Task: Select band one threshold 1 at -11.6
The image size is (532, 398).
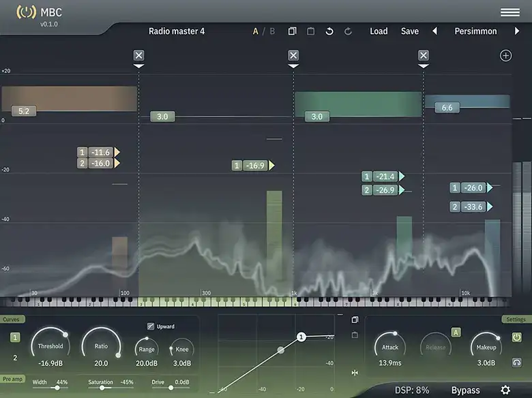Action: pyautogui.click(x=98, y=152)
